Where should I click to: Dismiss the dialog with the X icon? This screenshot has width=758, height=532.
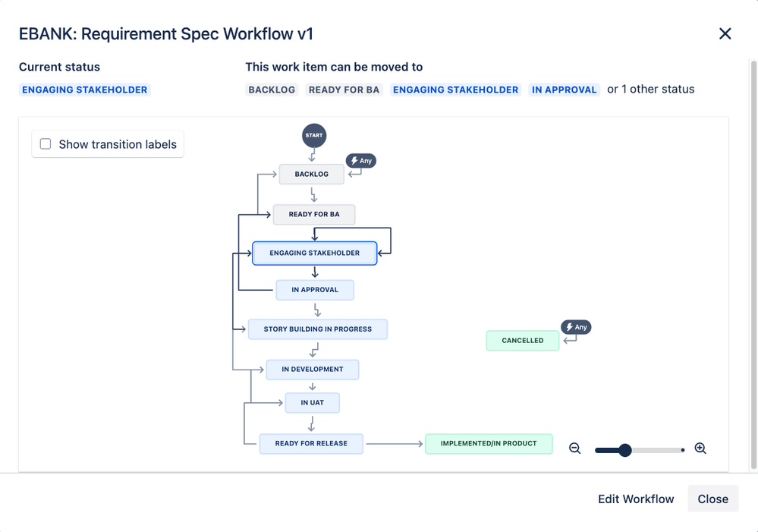pos(725,33)
